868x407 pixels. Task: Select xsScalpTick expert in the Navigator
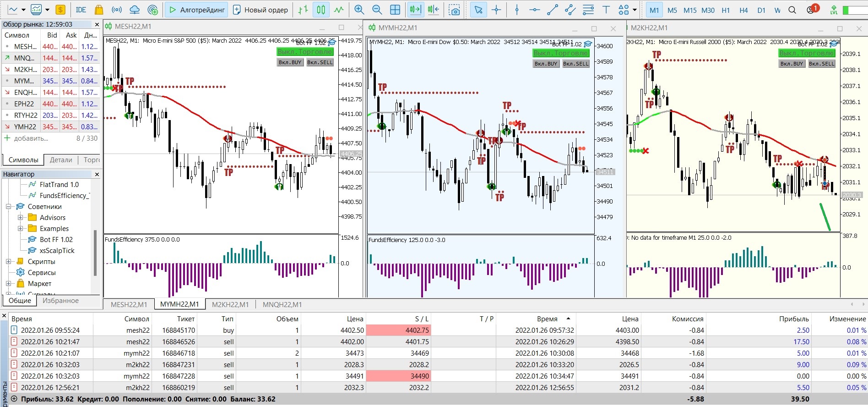tap(57, 251)
